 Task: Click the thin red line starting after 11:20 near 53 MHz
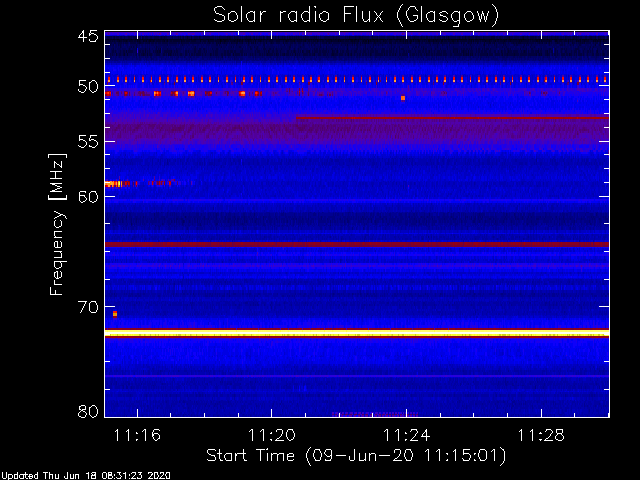(x=452, y=118)
